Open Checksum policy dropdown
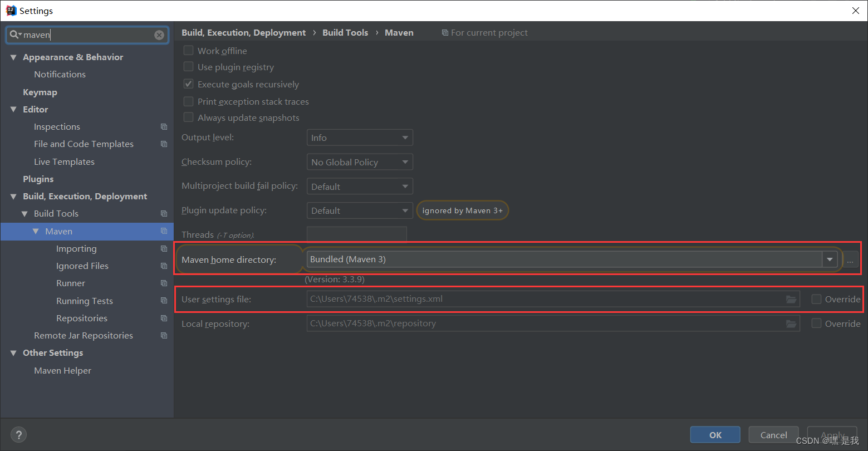The height and width of the screenshot is (451, 868). pyautogui.click(x=360, y=162)
